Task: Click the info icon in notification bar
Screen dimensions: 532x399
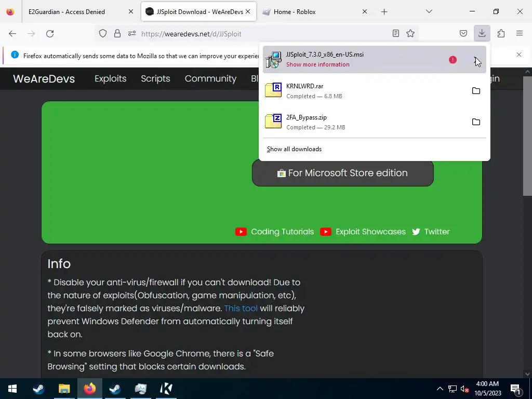Action: pyautogui.click(x=15, y=55)
